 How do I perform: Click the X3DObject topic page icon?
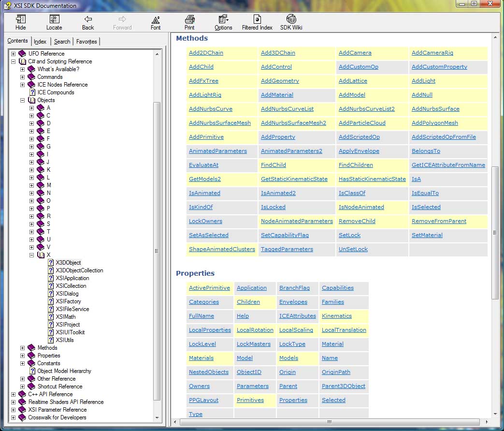[x=51, y=263]
